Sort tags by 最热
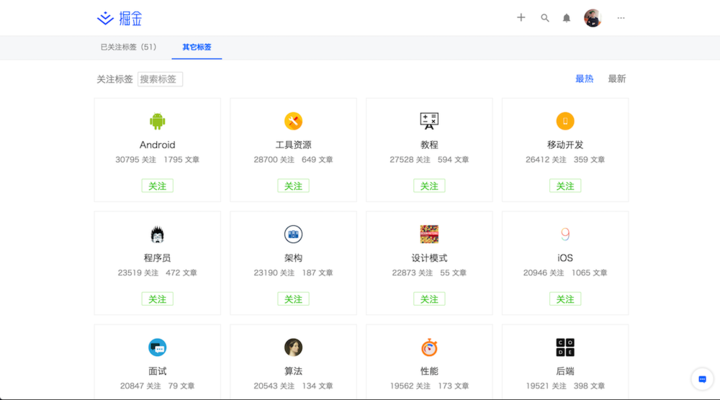 pyautogui.click(x=584, y=79)
